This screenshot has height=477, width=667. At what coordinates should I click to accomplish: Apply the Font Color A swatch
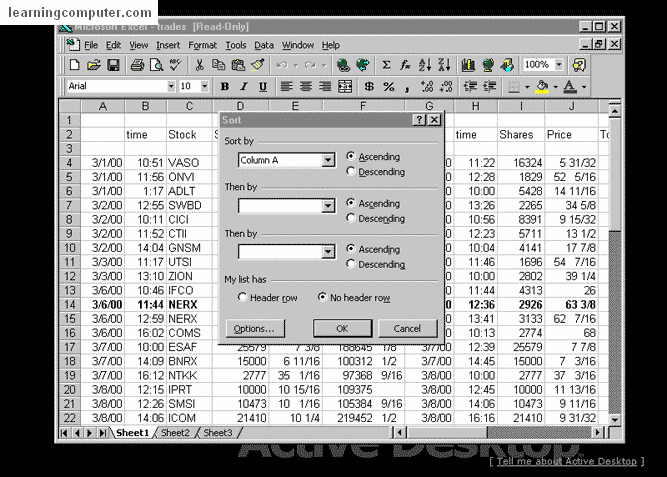[570, 87]
